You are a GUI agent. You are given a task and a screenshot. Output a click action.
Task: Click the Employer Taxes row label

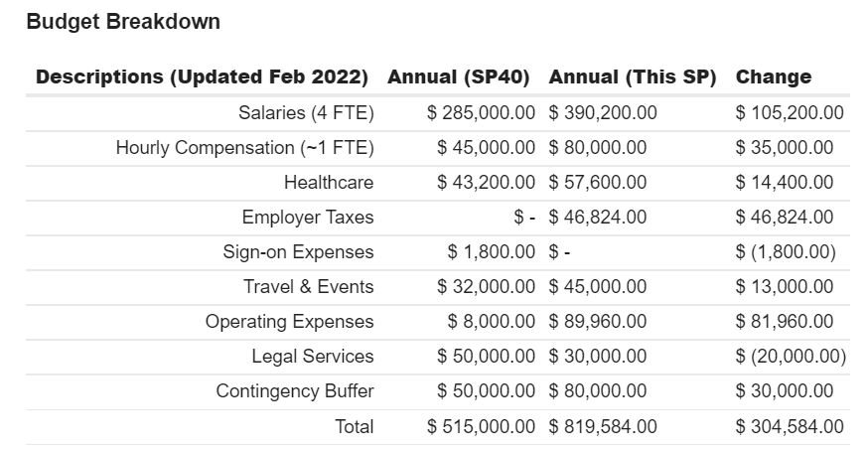click(308, 218)
